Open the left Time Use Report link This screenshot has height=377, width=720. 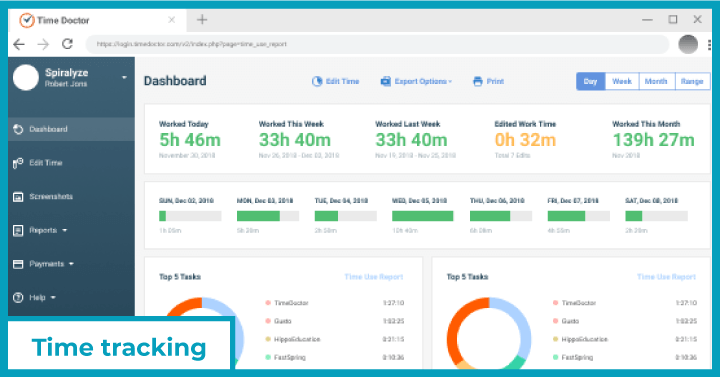pyautogui.click(x=374, y=277)
